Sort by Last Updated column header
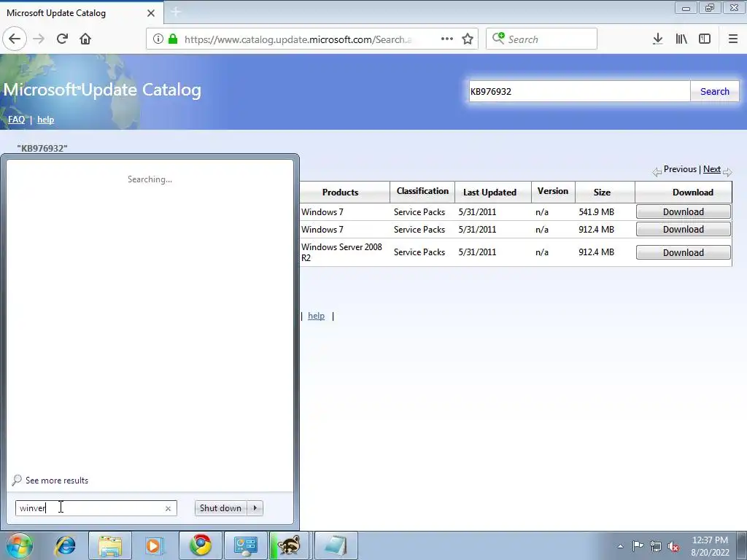The width and height of the screenshot is (747, 560). click(489, 192)
